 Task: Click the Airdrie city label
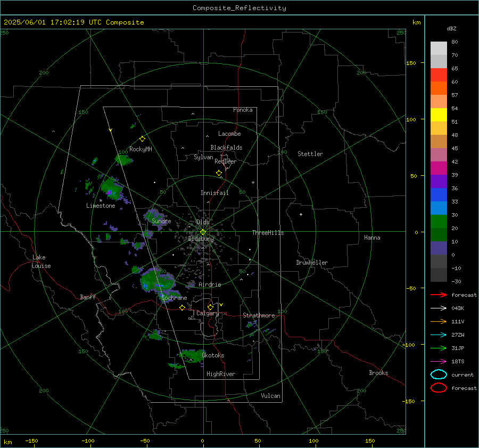point(210,284)
